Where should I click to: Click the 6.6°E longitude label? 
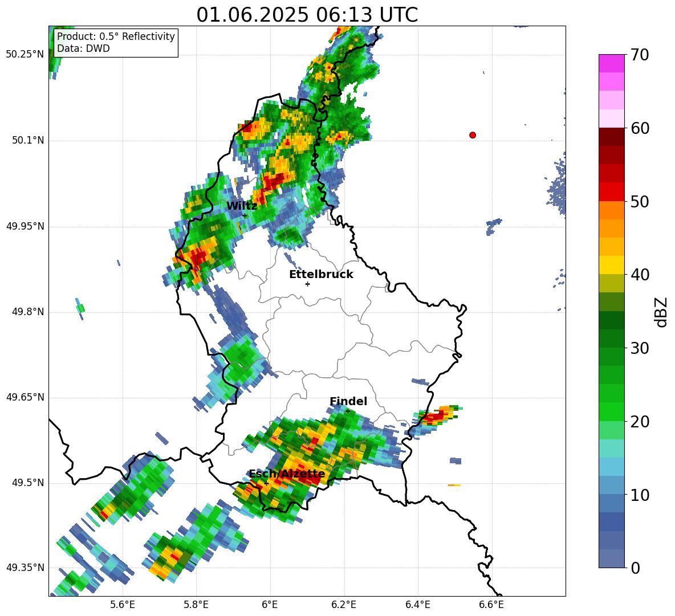pos(491,605)
